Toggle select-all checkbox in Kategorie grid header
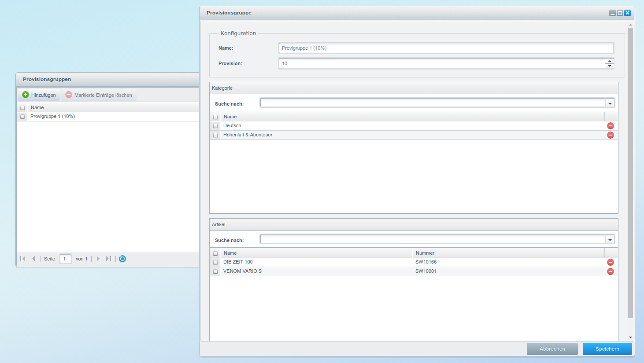The width and height of the screenshot is (644, 363). (215, 117)
